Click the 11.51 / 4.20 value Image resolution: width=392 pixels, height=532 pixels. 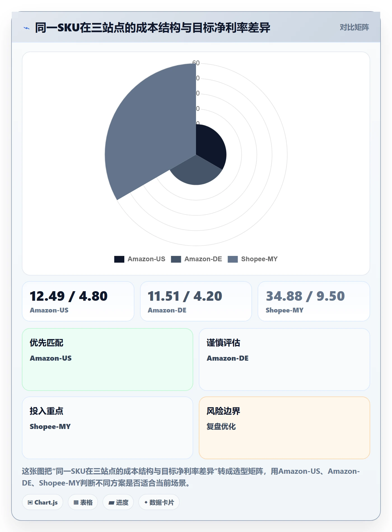pyautogui.click(x=185, y=296)
